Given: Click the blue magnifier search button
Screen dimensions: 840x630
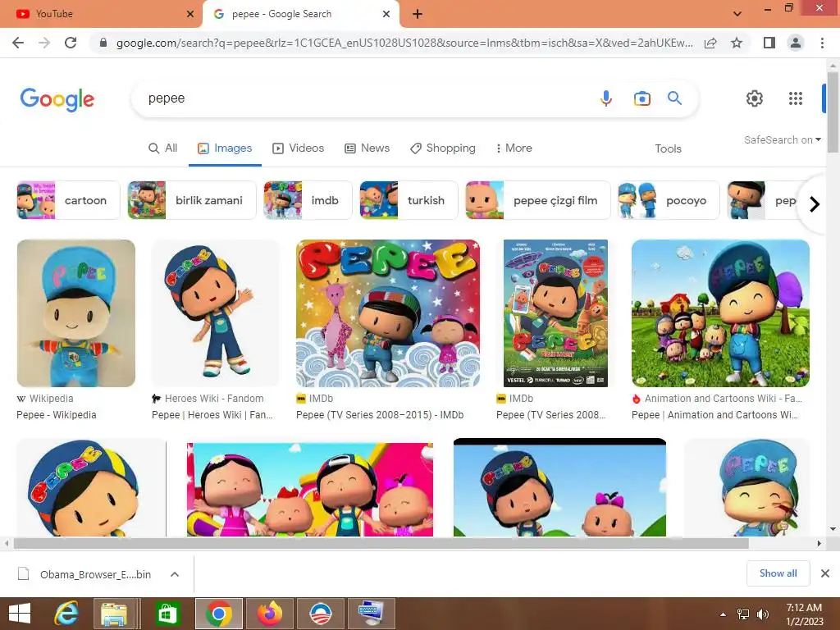Looking at the screenshot, I should [x=674, y=98].
